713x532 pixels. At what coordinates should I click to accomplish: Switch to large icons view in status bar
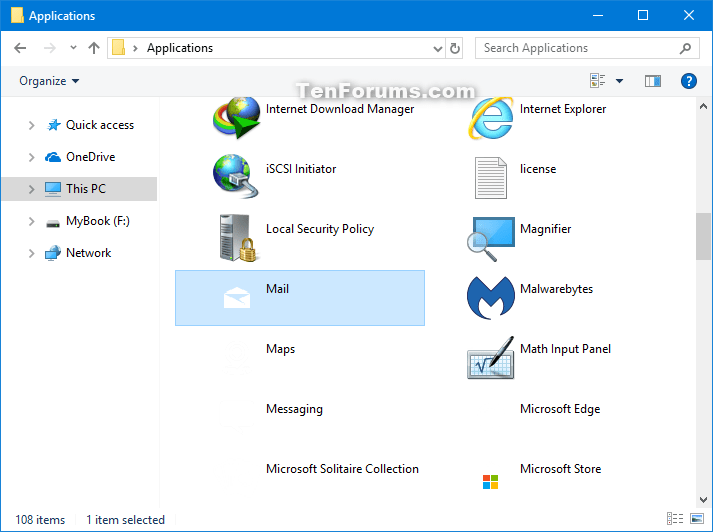697,518
